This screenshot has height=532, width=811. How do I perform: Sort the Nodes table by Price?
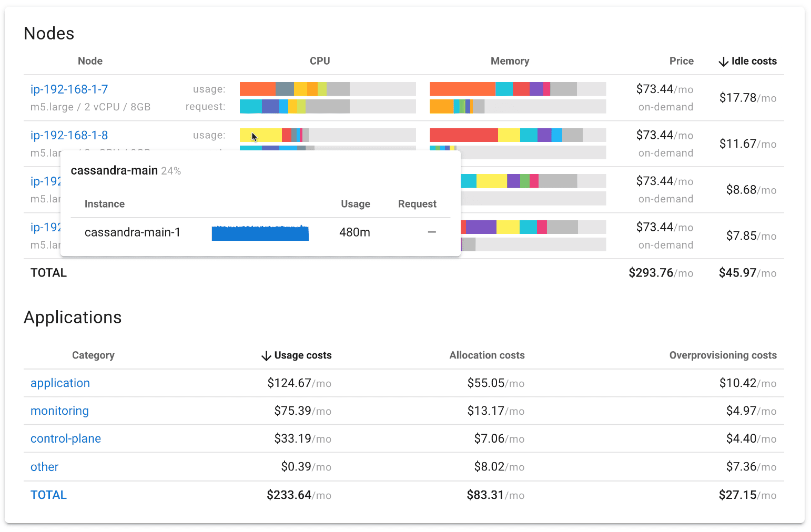click(x=682, y=61)
